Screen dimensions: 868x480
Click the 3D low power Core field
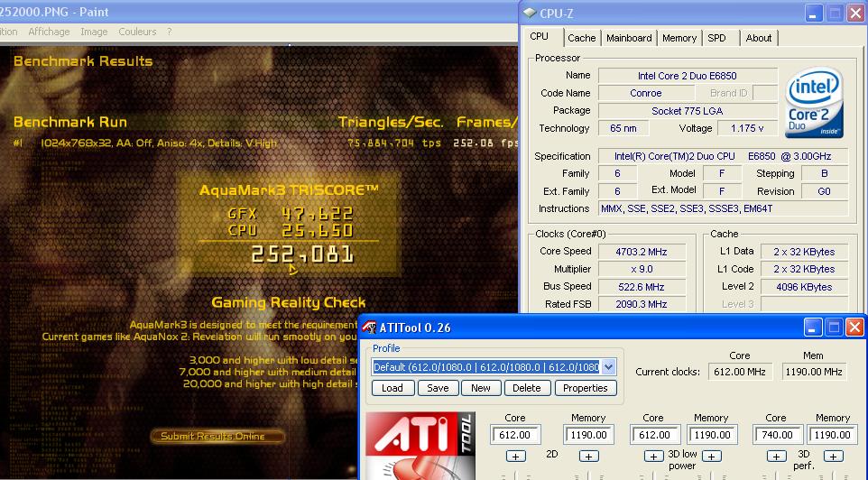655,435
